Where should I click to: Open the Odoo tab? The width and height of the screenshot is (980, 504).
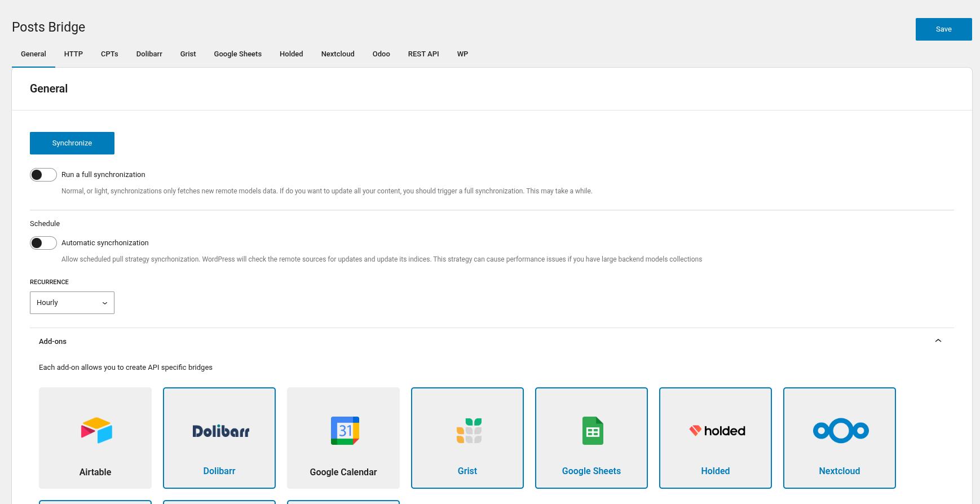click(x=381, y=54)
